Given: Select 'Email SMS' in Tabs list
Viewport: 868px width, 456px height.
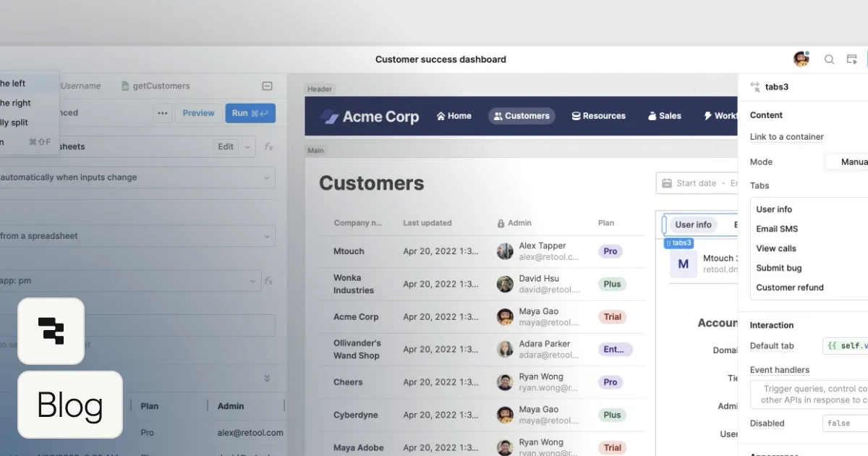Looking at the screenshot, I should point(777,229).
